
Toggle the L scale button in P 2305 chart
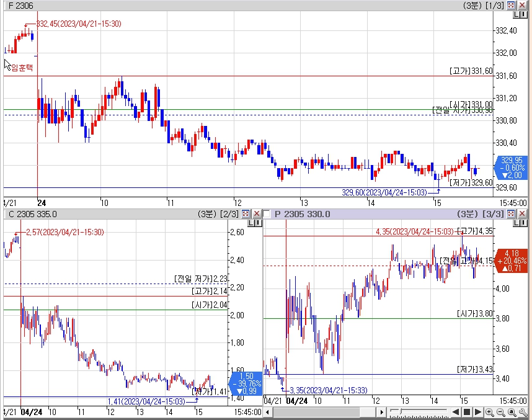point(516,223)
